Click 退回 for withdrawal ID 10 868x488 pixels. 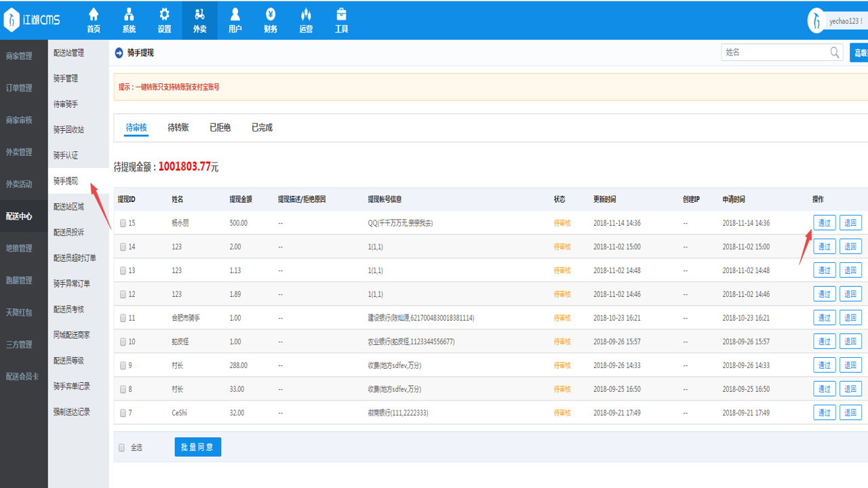pyautogui.click(x=850, y=342)
